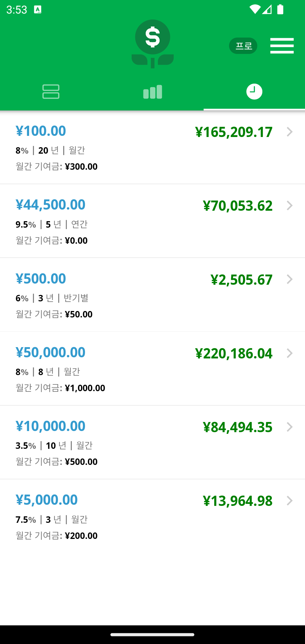Image resolution: width=305 pixels, height=644 pixels.
Task: Open chevron beside ¥220,186.04
Action: (x=289, y=353)
